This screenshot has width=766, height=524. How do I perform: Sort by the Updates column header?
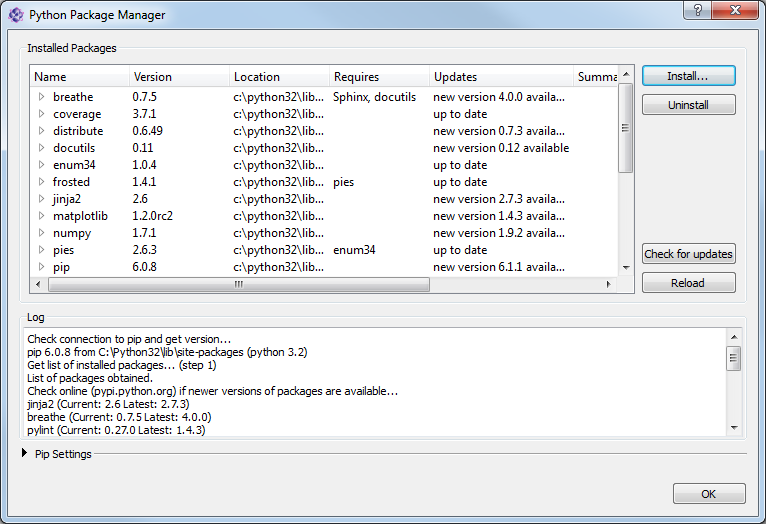(x=501, y=77)
